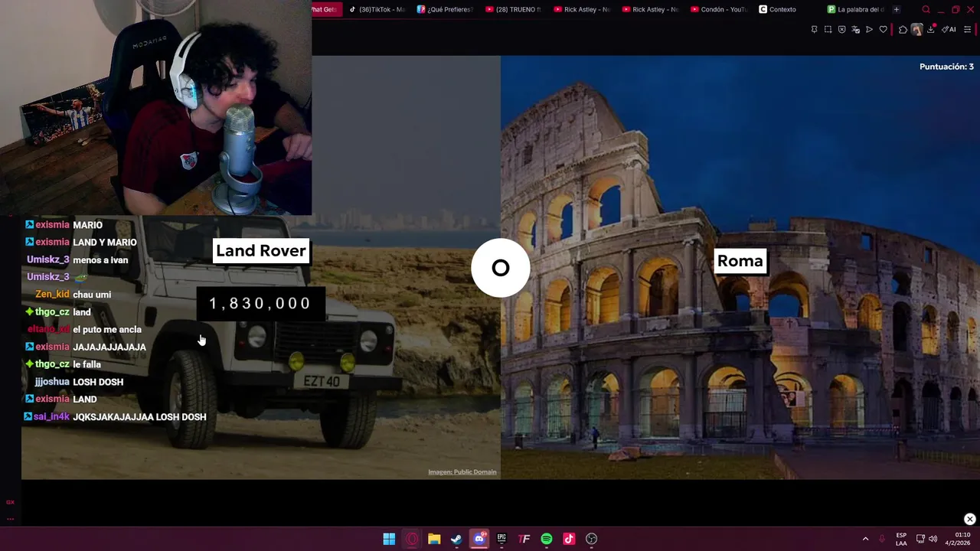Open the volume speaker tray icon
The height and width of the screenshot is (551, 980).
click(x=933, y=539)
